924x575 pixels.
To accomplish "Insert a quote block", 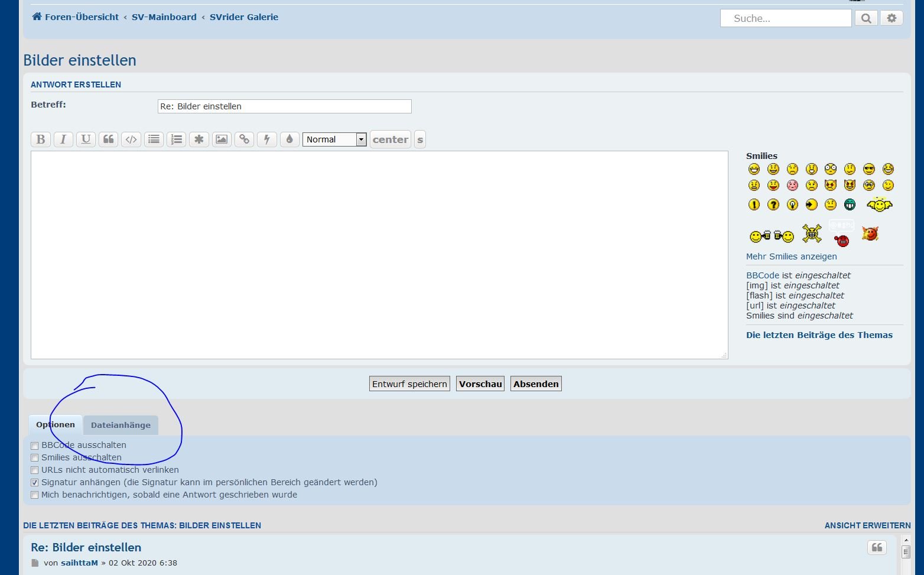I will point(108,139).
